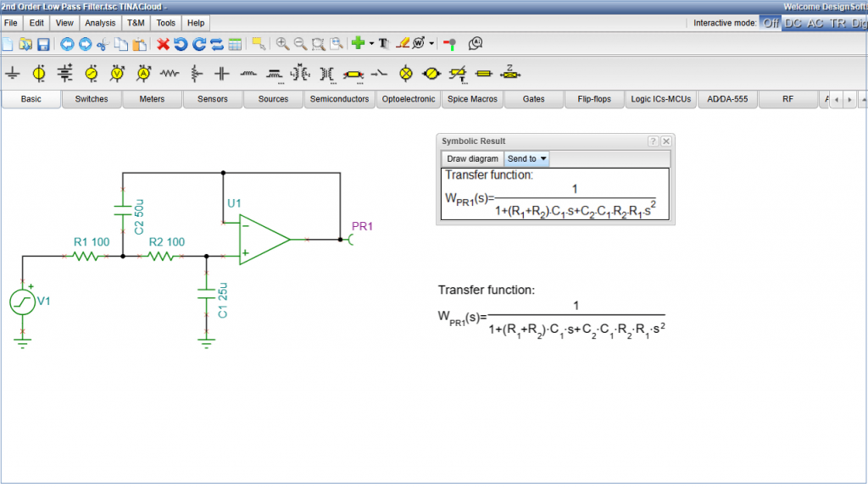This screenshot has height=487, width=868.
Task: Set interactive mode to DC
Action: [793, 23]
